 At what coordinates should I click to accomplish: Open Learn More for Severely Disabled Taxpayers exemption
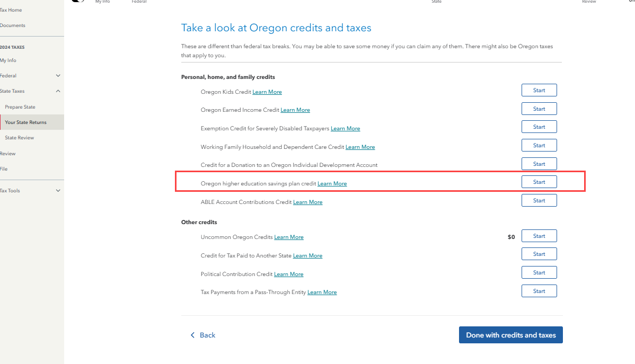346,128
